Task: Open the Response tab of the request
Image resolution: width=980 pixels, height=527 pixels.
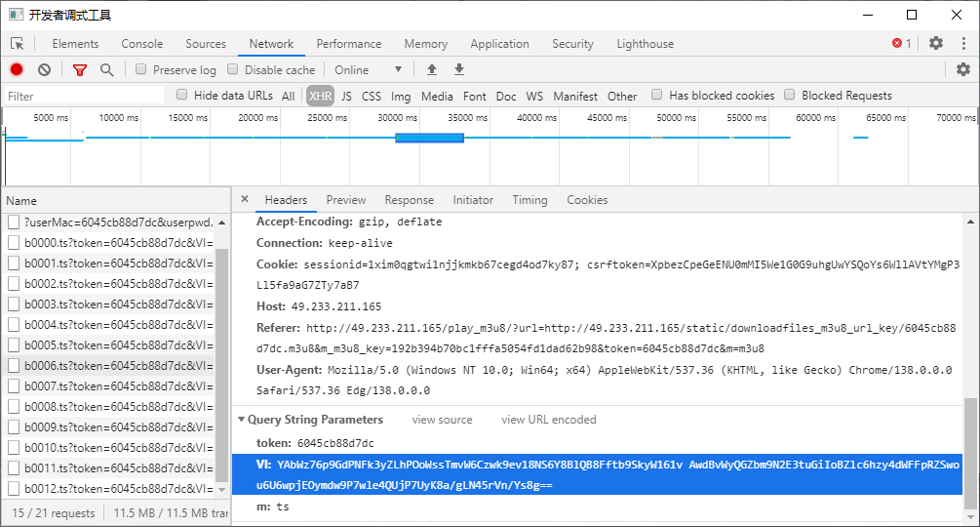Action: click(x=409, y=200)
